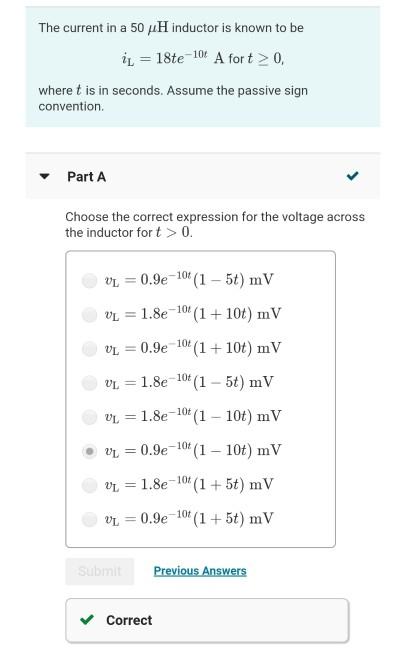
Task: Collapse Part A using the triangle arrow
Action: (x=44, y=177)
